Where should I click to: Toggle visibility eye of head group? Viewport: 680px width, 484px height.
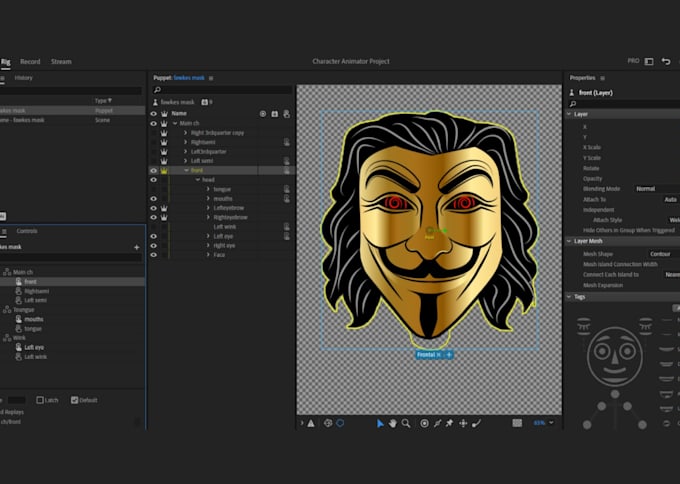point(154,180)
